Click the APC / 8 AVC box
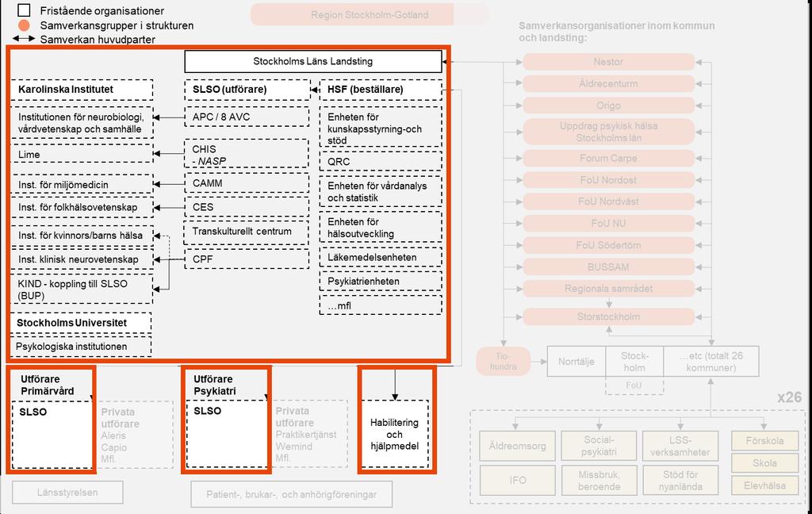Image resolution: width=812 pixels, height=514 pixels. click(247, 117)
